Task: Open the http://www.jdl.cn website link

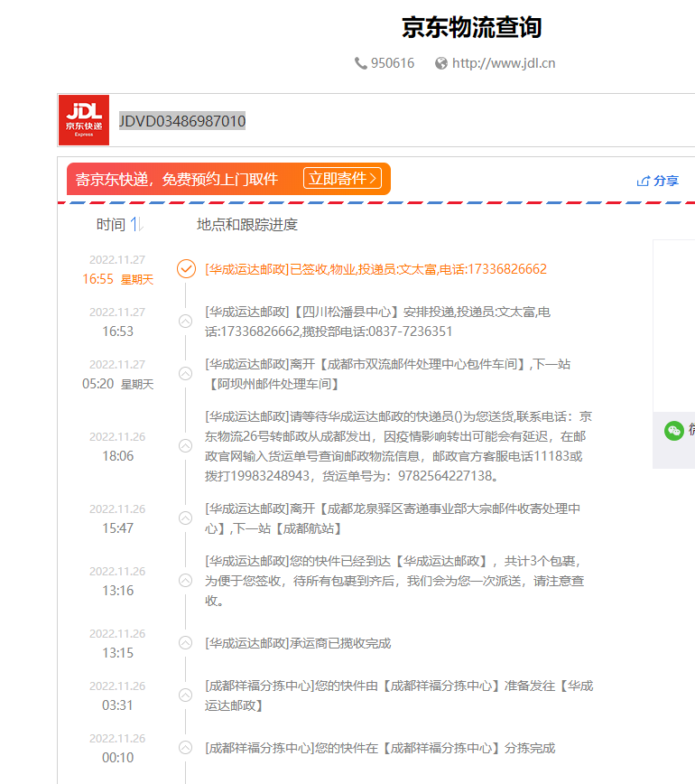Action: pos(504,63)
